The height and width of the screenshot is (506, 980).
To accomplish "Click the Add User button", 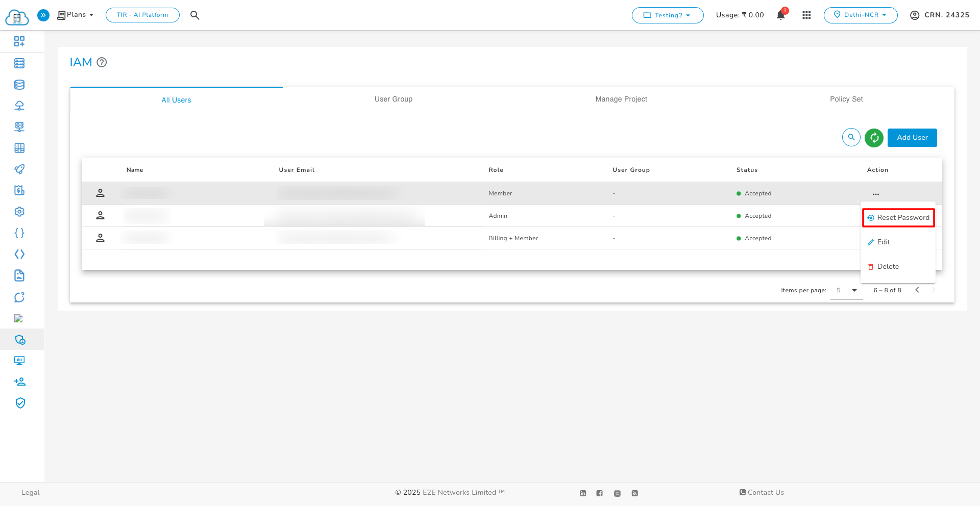I will coord(912,138).
